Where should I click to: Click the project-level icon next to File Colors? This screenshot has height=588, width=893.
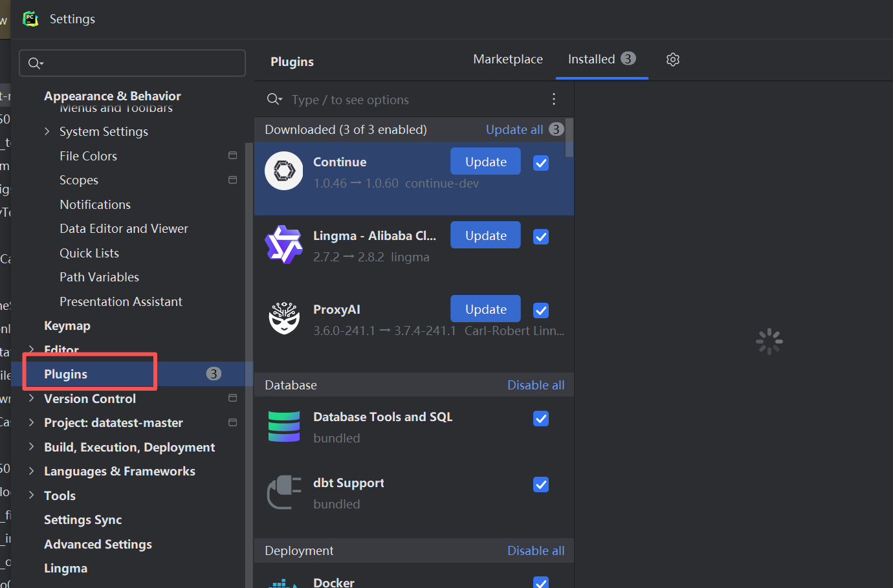[x=233, y=155]
